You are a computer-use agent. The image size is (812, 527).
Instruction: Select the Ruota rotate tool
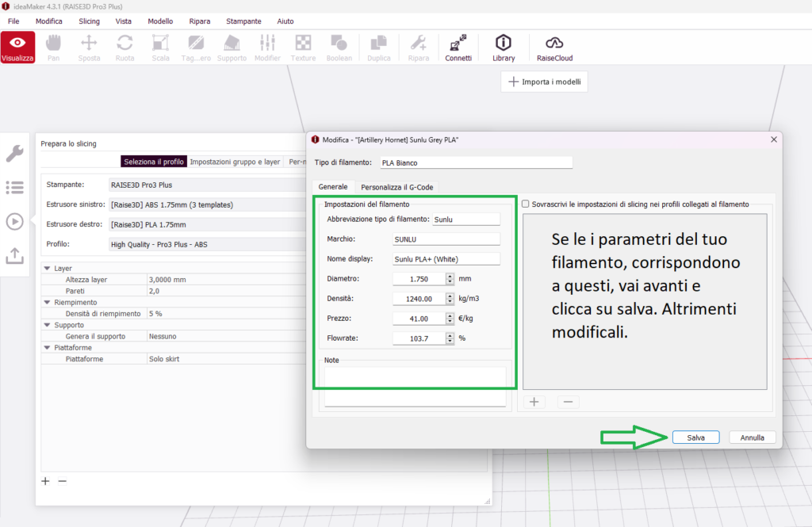click(124, 48)
